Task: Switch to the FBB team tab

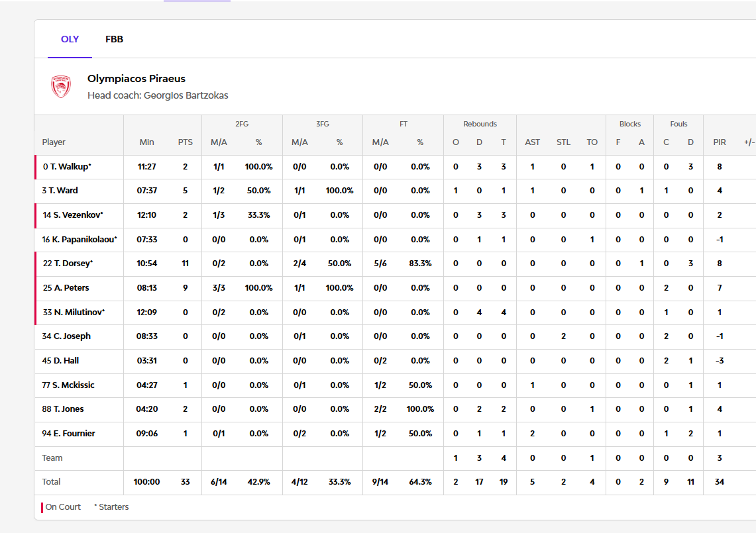Action: pos(114,39)
